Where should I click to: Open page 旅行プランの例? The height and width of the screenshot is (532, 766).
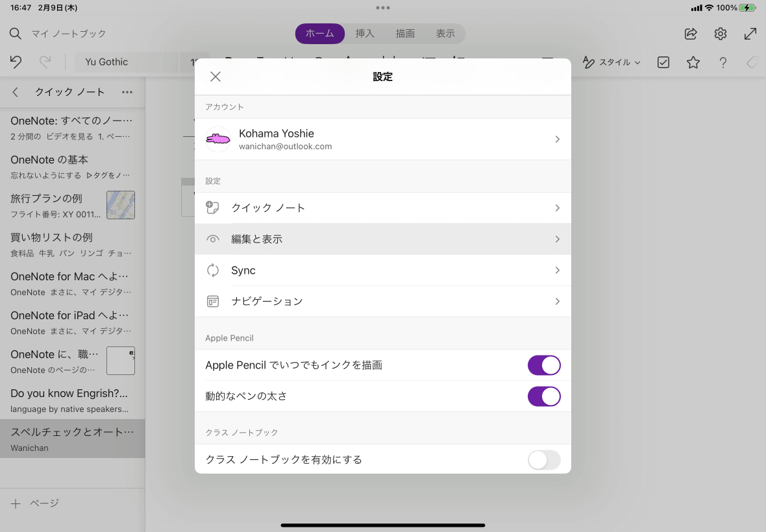tap(72, 206)
